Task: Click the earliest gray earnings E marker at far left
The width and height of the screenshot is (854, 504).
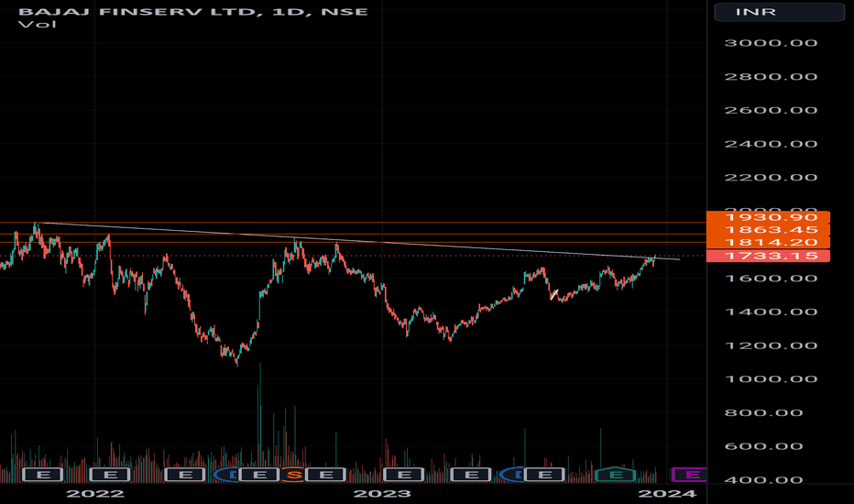Action: [43, 475]
